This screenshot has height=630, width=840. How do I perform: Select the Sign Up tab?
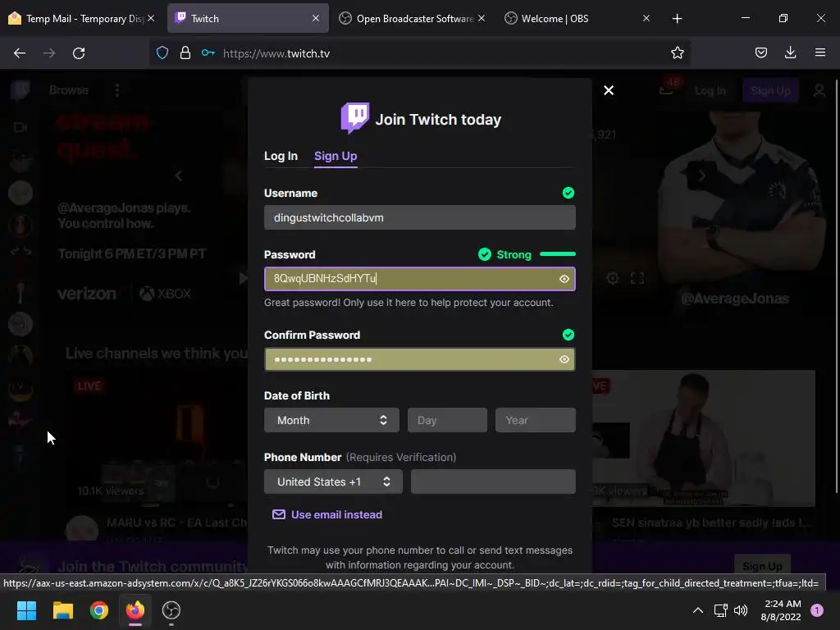(x=336, y=156)
